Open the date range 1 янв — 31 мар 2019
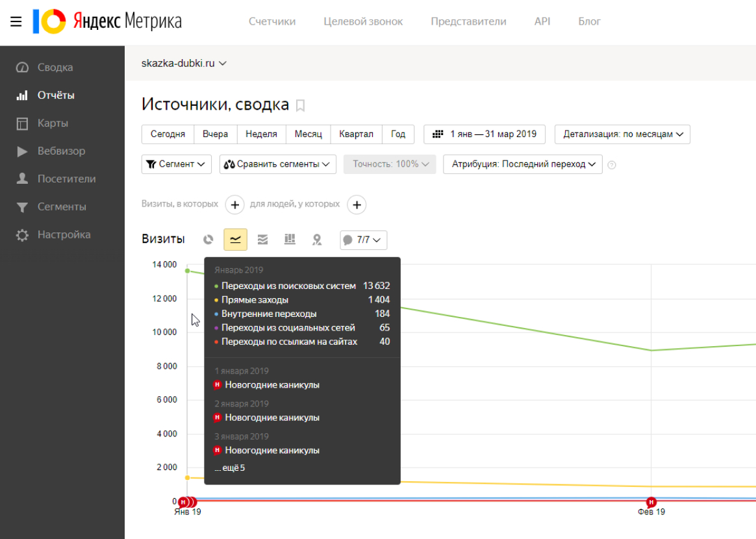 coord(485,134)
